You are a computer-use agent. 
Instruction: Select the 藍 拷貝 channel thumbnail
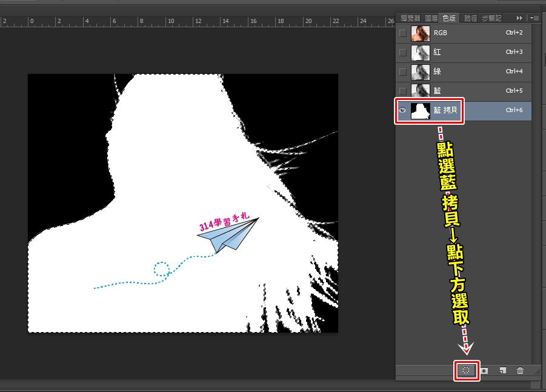tap(421, 111)
